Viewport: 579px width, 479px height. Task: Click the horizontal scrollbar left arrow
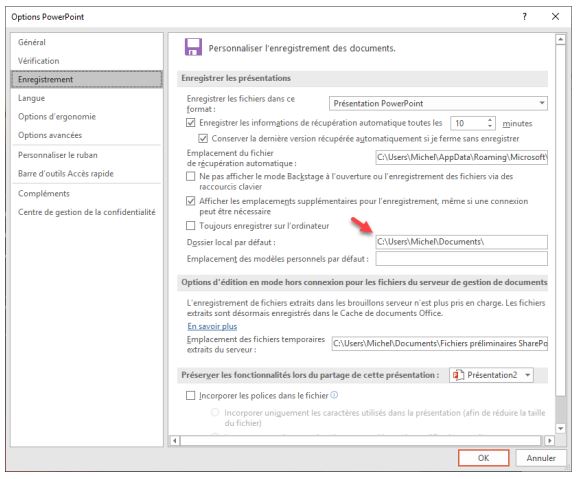pos(175,440)
